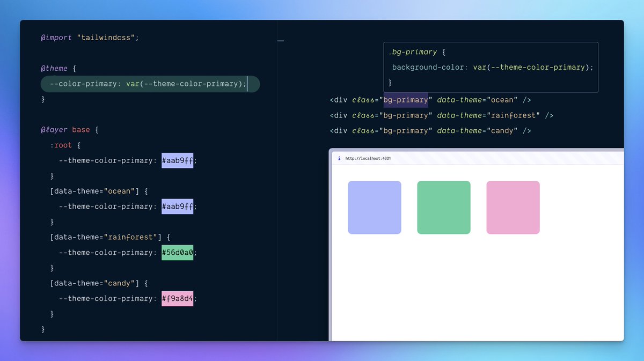The height and width of the screenshot is (361, 644).
Task: Click the rainforest div markup line
Action: click(x=442, y=115)
